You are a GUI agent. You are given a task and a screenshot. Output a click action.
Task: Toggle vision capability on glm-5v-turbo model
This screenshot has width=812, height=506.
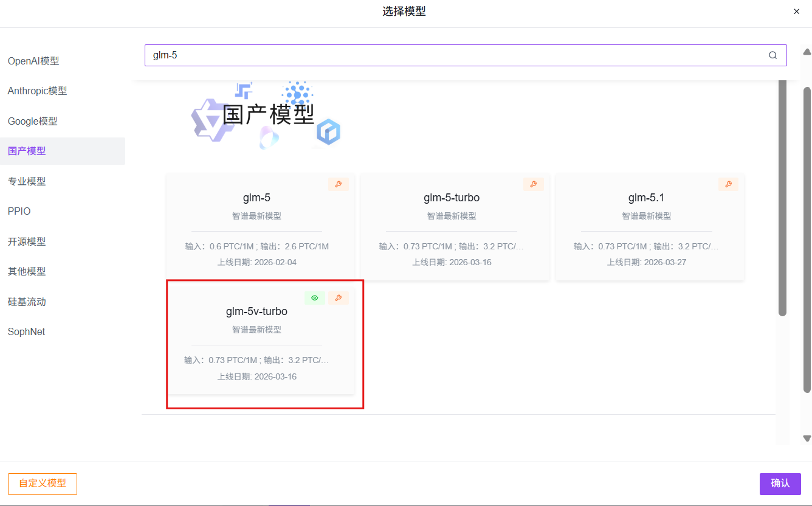(x=314, y=297)
